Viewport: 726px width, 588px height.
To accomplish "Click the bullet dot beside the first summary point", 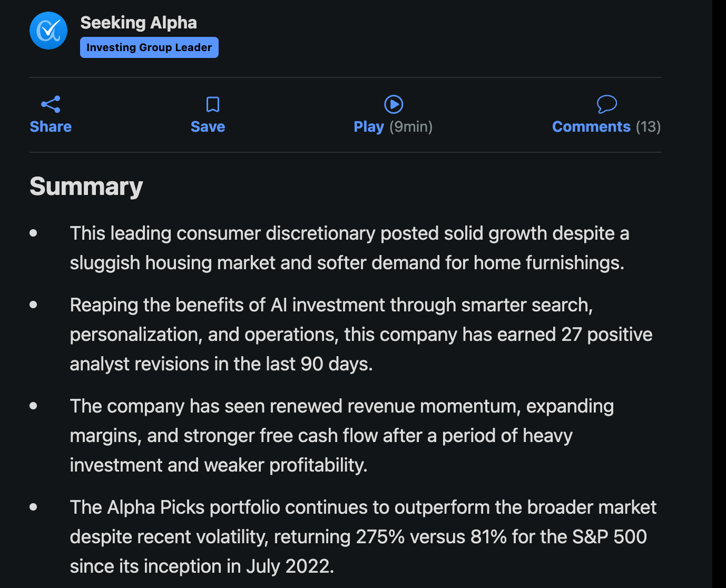I will coord(34,233).
